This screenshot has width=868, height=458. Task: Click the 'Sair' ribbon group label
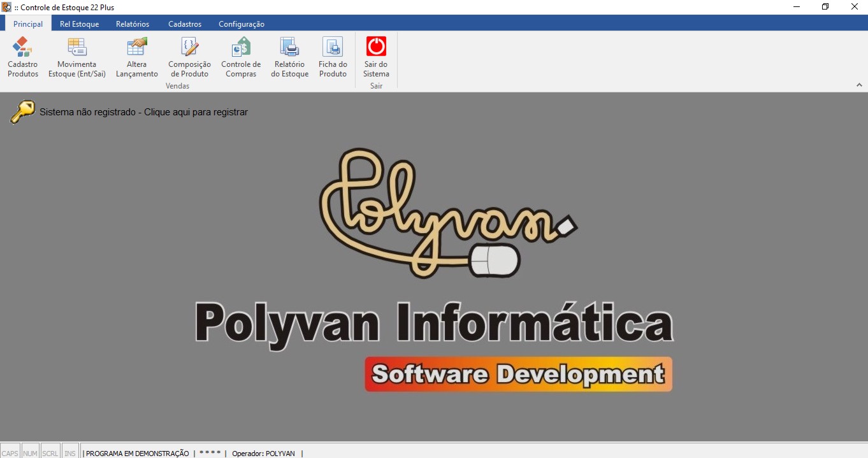(x=376, y=86)
